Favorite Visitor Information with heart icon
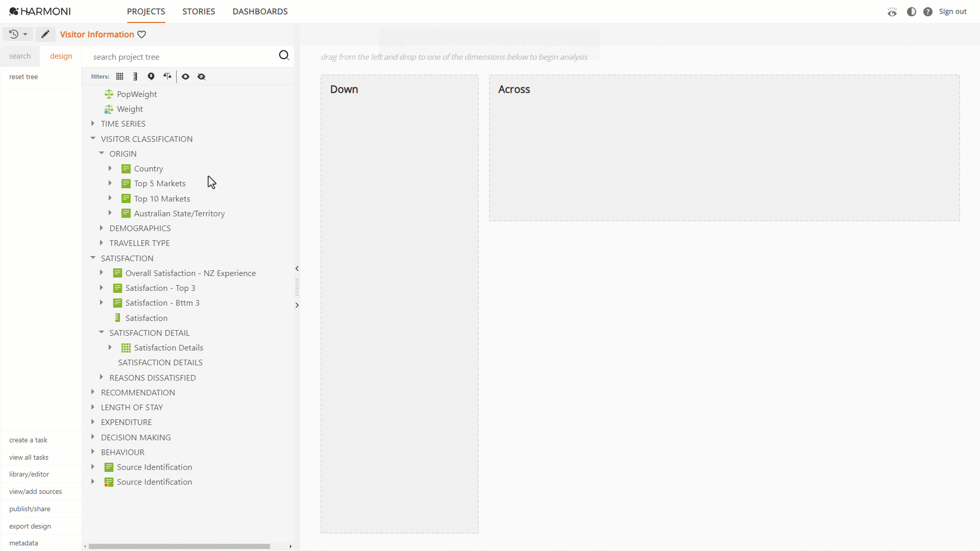The height and width of the screenshot is (551, 980). (142, 35)
